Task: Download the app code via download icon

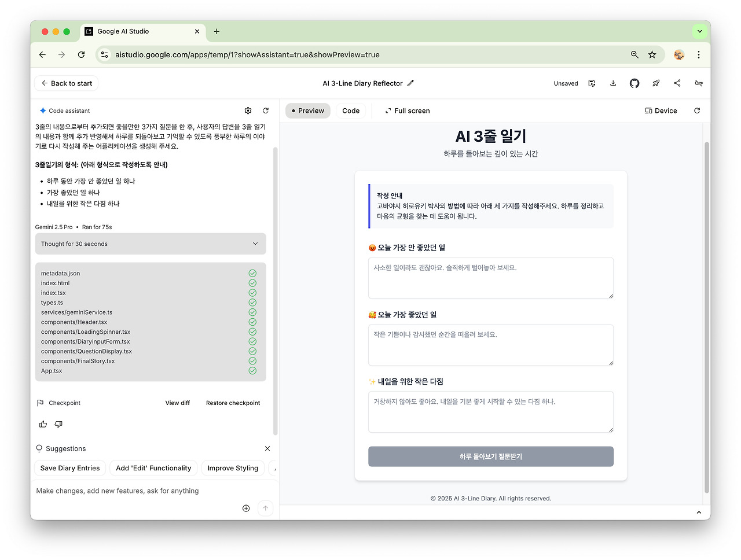Action: tap(612, 83)
